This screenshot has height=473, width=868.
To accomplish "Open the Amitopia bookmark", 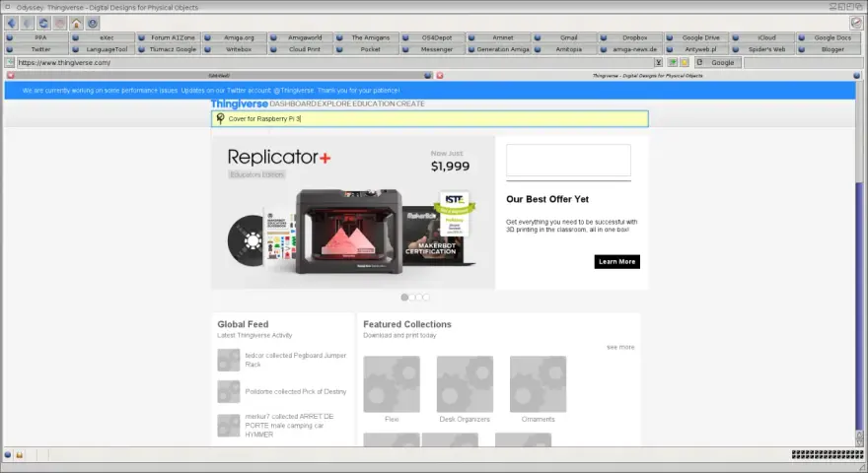I will [564, 49].
